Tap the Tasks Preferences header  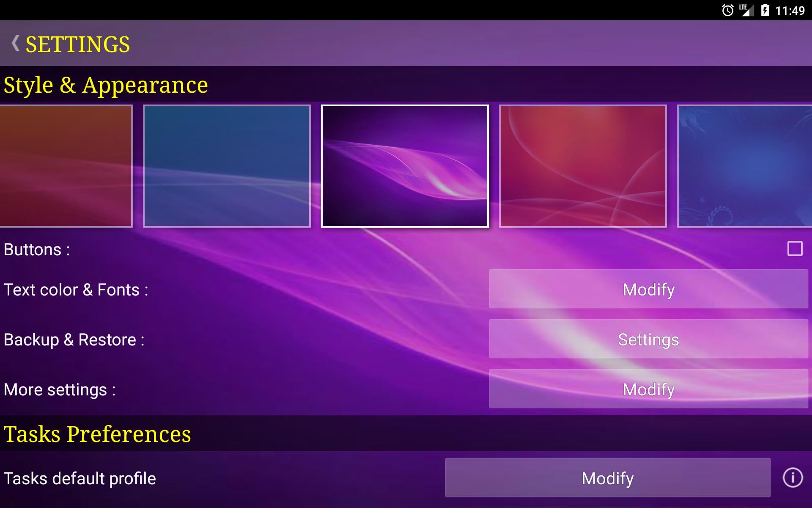tap(97, 434)
